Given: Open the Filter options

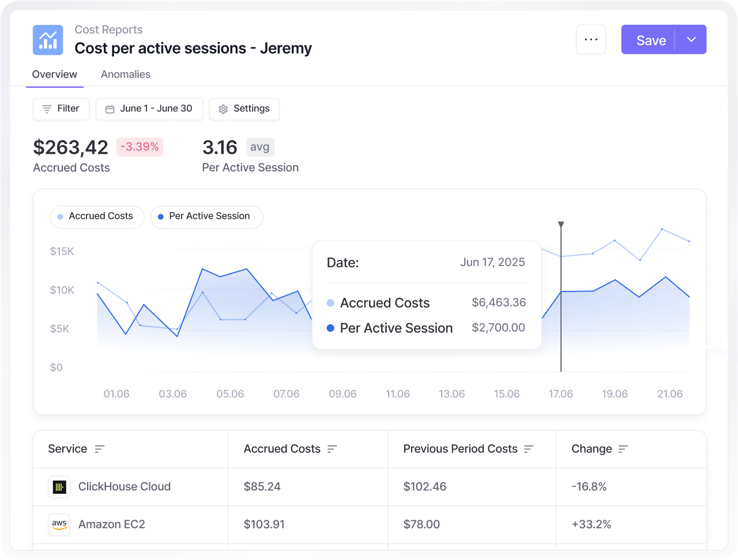Looking at the screenshot, I should click(61, 109).
